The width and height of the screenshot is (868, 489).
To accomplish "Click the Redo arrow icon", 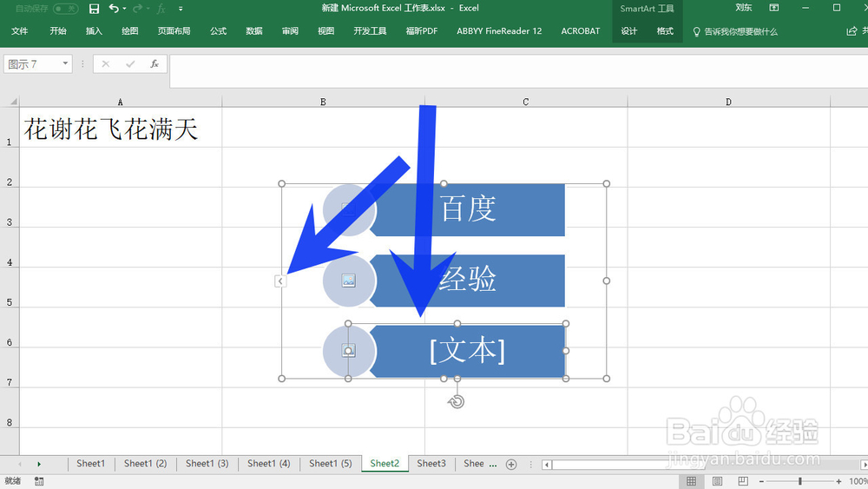I will (x=137, y=9).
